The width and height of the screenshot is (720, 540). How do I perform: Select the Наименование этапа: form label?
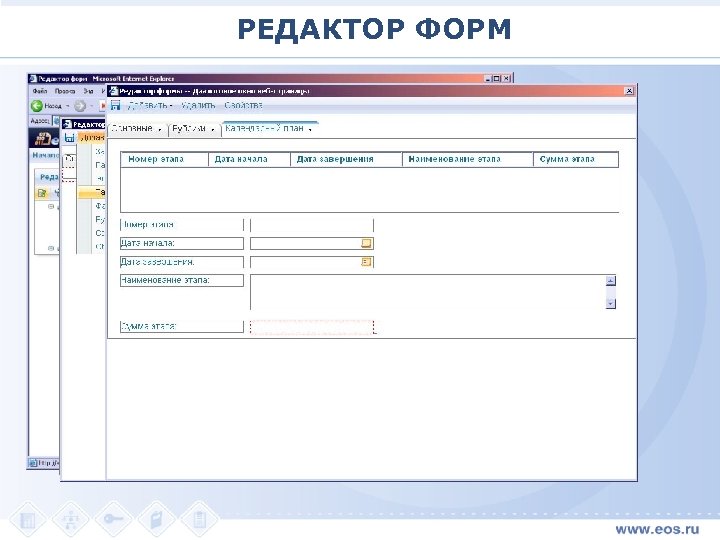point(182,280)
